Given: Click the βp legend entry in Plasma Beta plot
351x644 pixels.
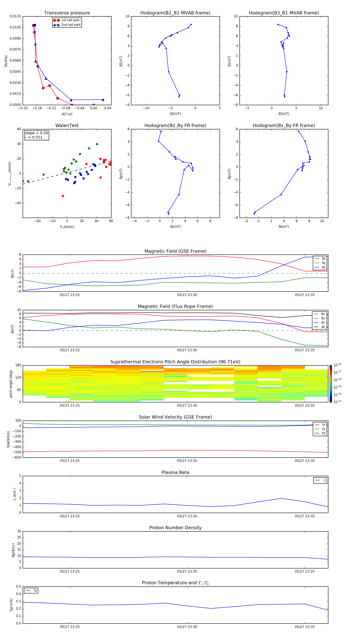Looking at the screenshot, I should click(320, 480).
